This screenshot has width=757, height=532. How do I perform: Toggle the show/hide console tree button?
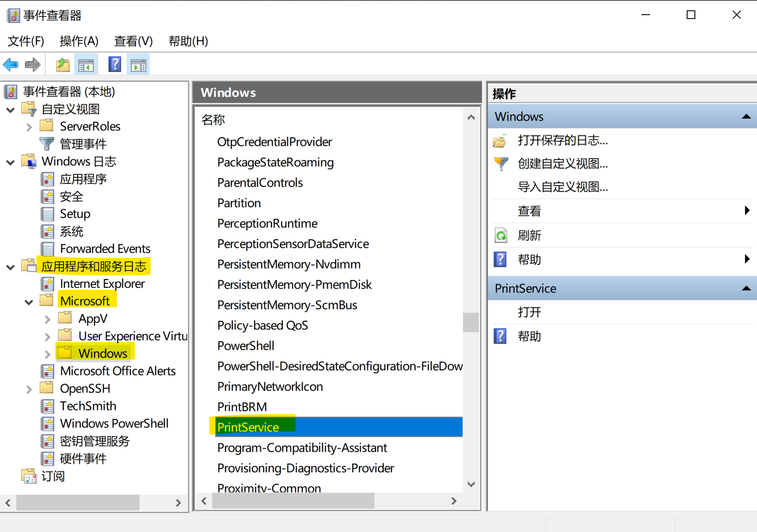click(x=86, y=65)
